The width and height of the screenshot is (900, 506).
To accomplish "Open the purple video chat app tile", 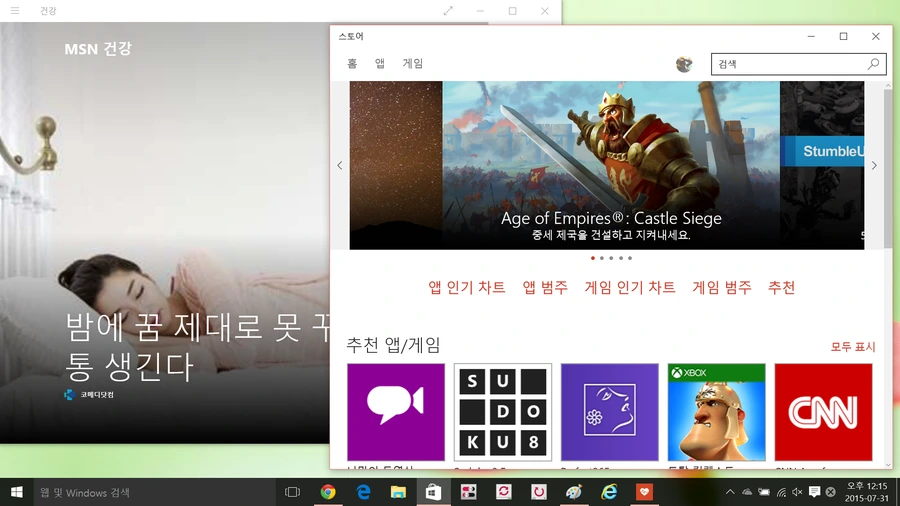I will click(x=396, y=412).
